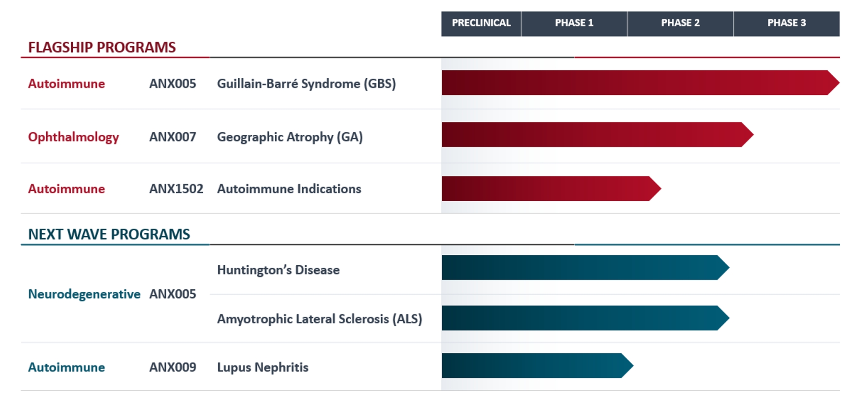Click the Neurodegenerative category label

(x=84, y=294)
